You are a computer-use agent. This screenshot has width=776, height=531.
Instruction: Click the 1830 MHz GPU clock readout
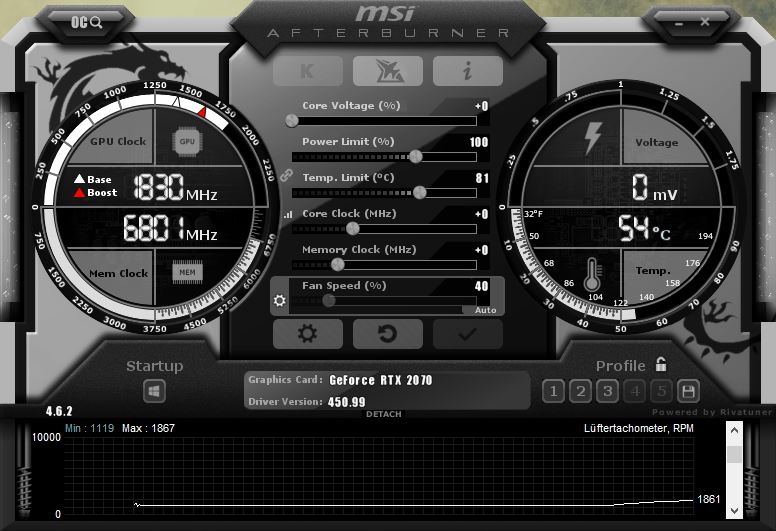[175, 188]
